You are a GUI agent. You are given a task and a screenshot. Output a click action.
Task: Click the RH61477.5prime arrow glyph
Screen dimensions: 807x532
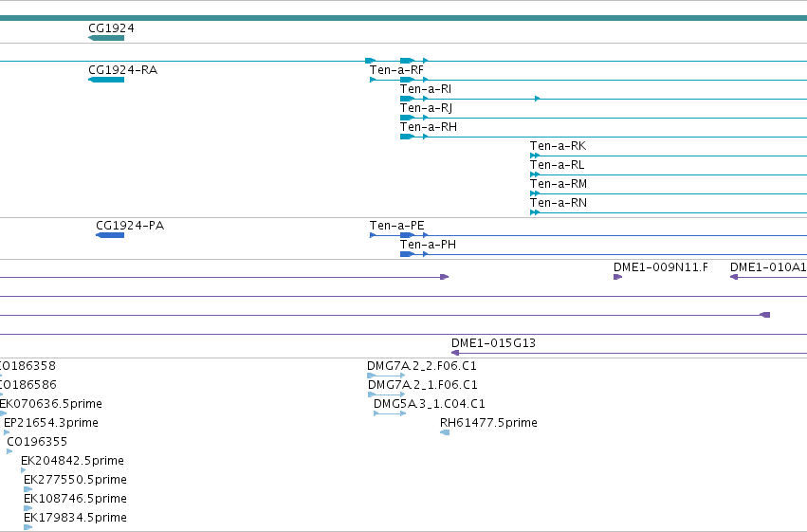coord(445,432)
